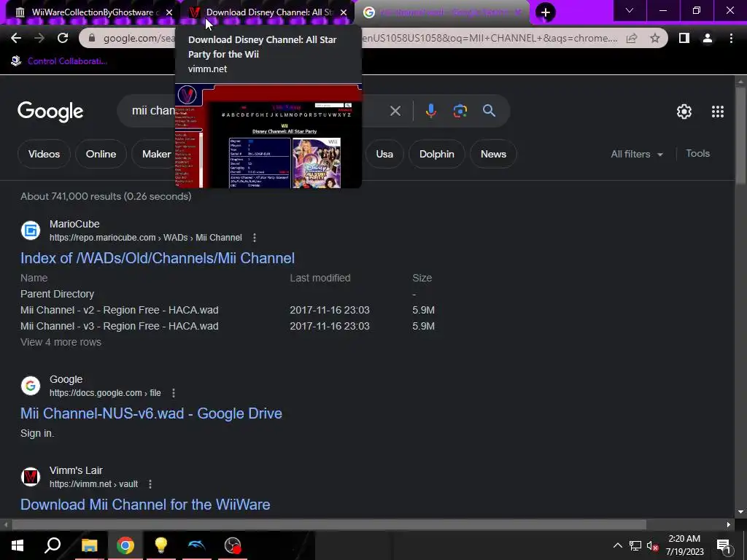Search by image with Google Lens

[x=460, y=111]
